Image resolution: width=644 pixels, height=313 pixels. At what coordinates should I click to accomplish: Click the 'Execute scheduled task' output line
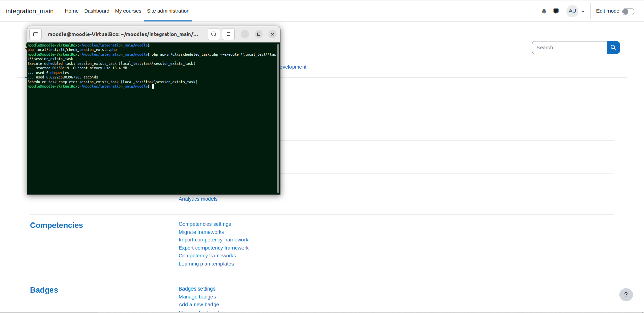pyautogui.click(x=111, y=64)
